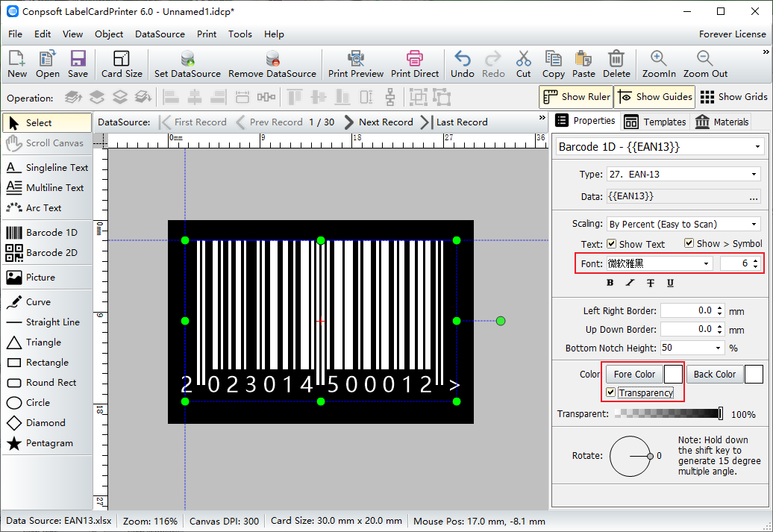Toggle the Show Text checkbox
This screenshot has width=773, height=532.
pos(611,243)
